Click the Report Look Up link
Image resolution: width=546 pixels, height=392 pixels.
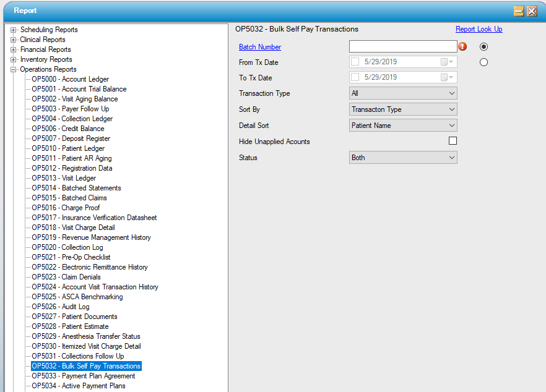(x=479, y=29)
